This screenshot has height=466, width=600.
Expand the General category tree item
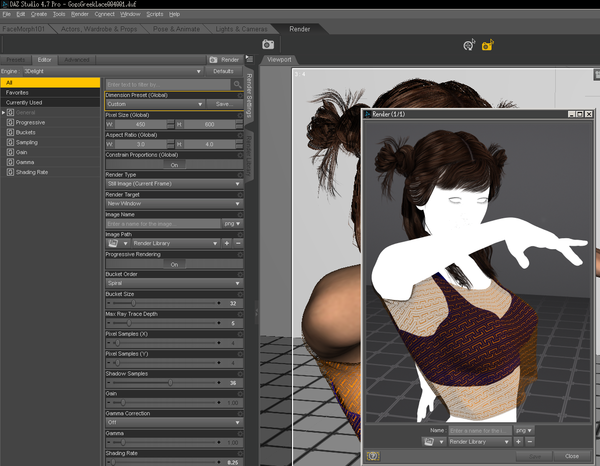coord(3,112)
